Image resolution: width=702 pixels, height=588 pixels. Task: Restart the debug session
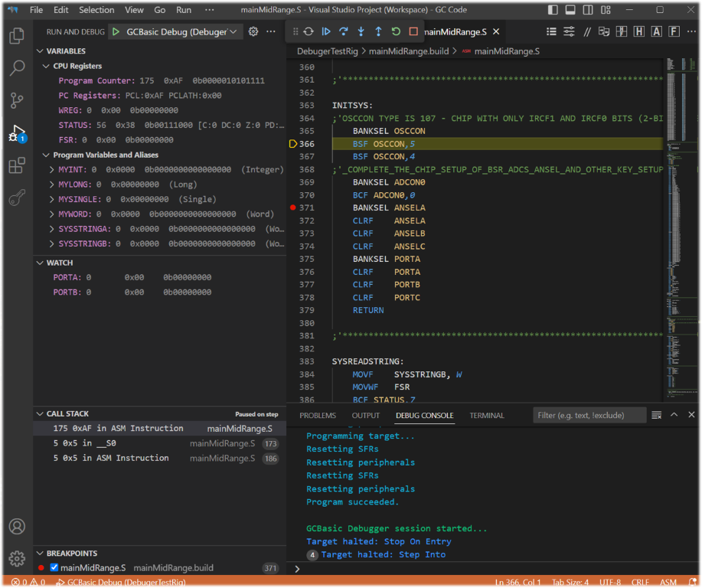(396, 31)
